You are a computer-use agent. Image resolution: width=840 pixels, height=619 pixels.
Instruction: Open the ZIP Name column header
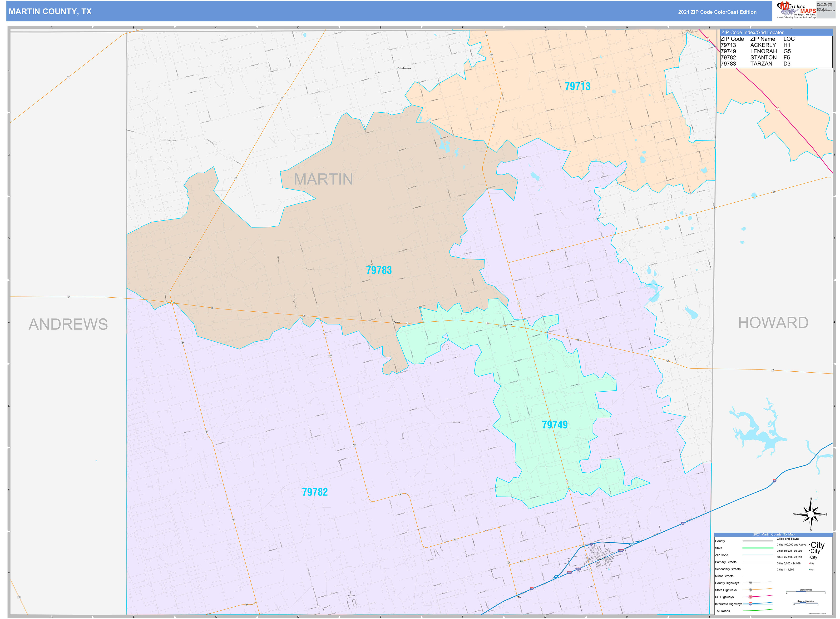(x=762, y=39)
